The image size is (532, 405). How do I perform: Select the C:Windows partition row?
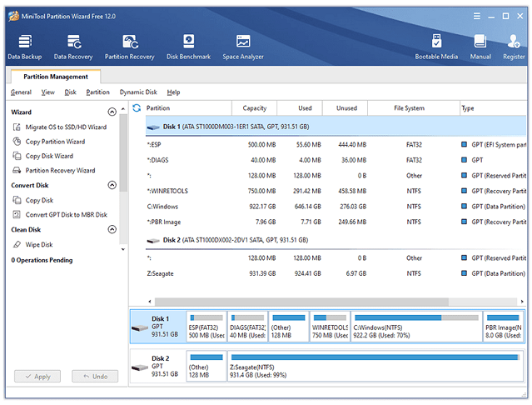336,206
